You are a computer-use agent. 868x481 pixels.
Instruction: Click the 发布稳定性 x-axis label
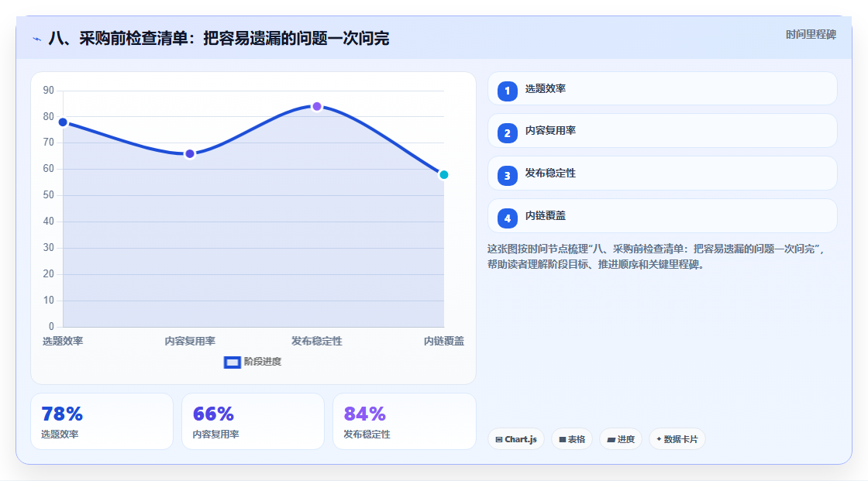tap(317, 342)
